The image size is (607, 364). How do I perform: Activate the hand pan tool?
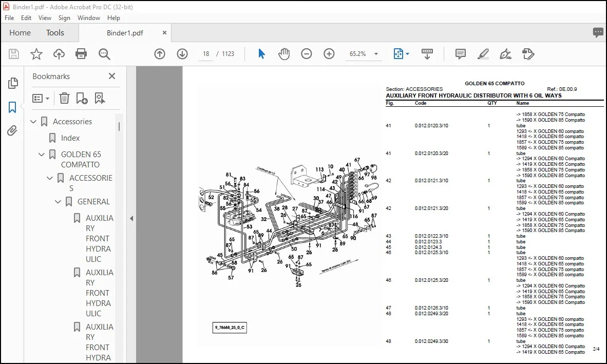tap(284, 54)
